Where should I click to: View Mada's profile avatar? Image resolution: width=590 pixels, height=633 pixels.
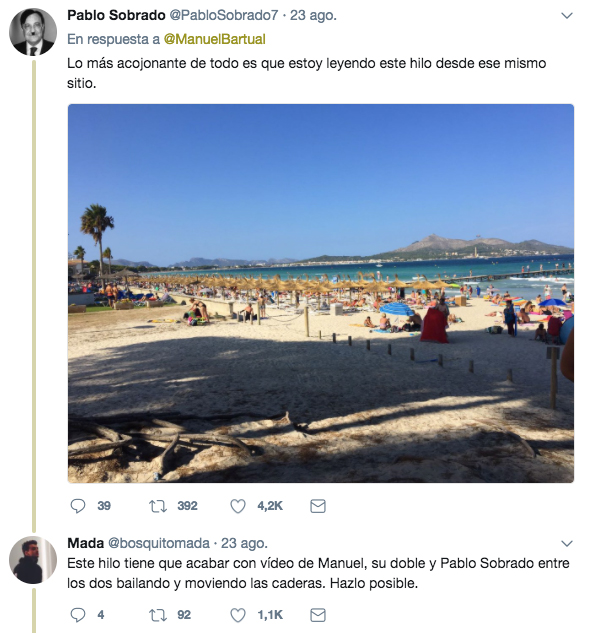click(x=33, y=560)
